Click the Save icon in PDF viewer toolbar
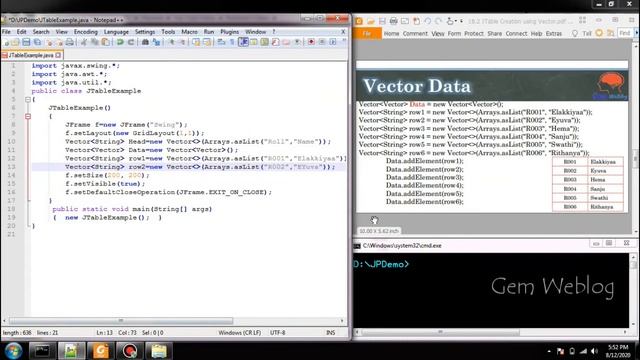This screenshot has width=640, height=360. [382, 21]
